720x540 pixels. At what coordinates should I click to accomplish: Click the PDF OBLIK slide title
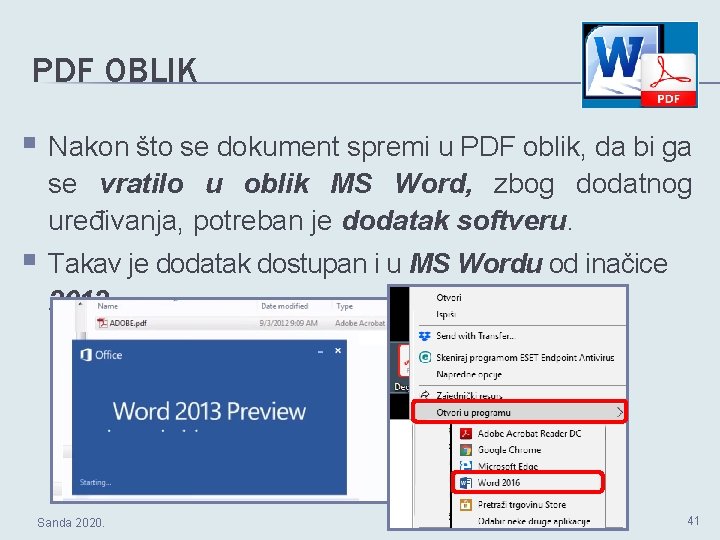115,70
